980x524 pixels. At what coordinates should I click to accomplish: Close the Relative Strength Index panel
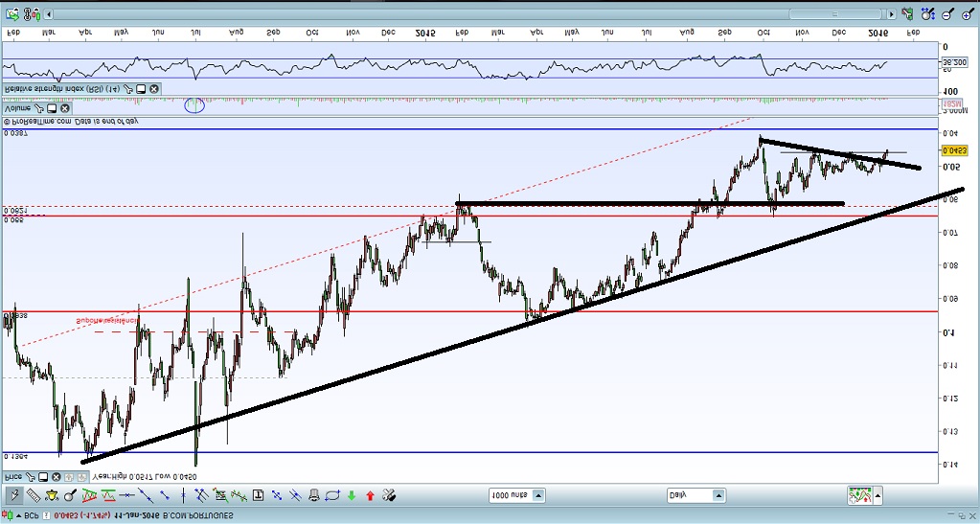click(x=153, y=89)
